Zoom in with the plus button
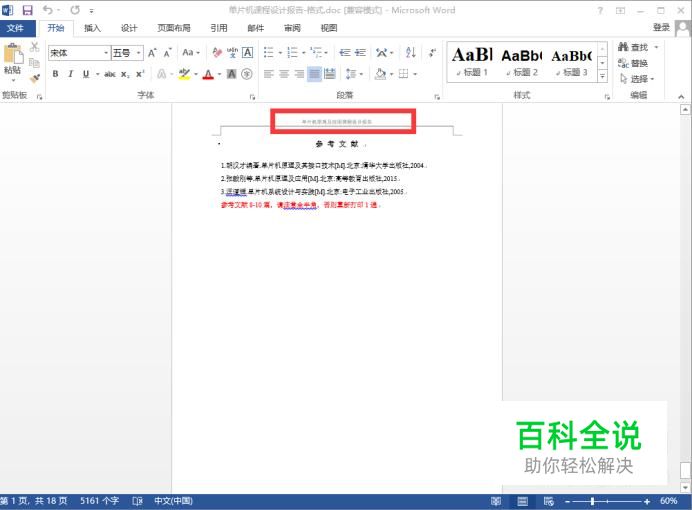The image size is (692, 510). point(647,501)
